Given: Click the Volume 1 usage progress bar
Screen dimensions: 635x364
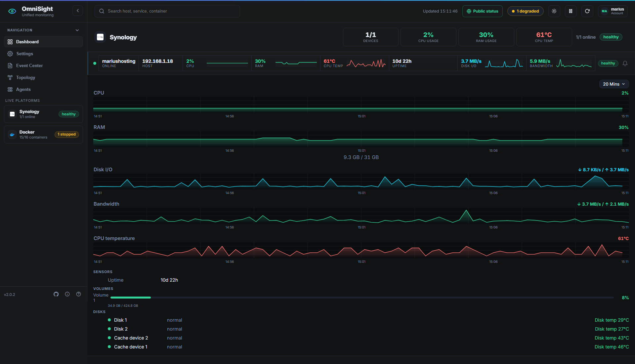Looking at the screenshot, I should (x=362, y=298).
